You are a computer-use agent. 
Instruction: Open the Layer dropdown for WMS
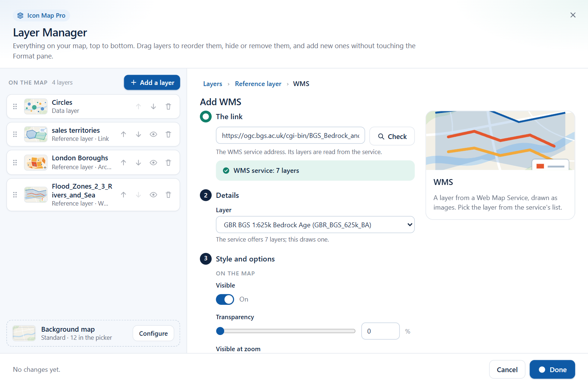click(x=315, y=225)
